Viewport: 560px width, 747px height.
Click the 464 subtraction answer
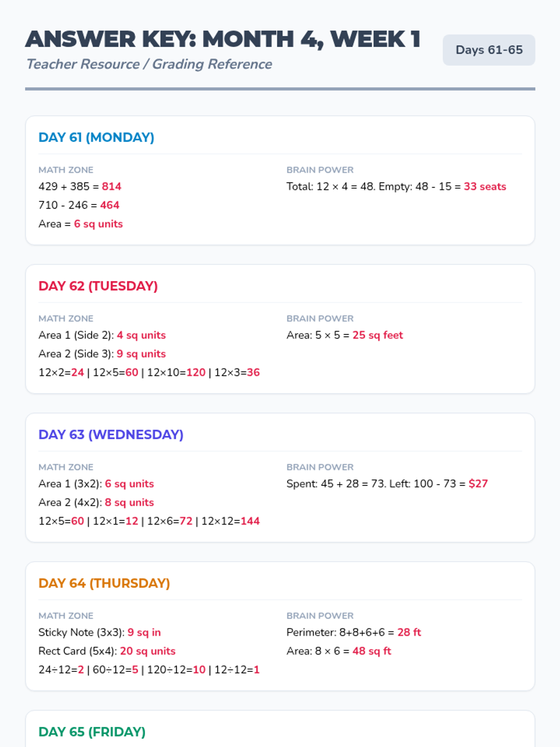[x=110, y=205]
